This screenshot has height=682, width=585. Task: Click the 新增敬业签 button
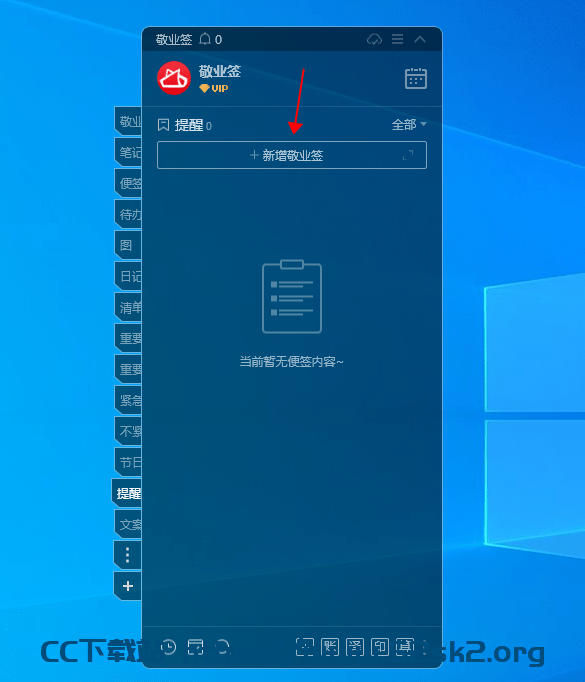(x=292, y=155)
